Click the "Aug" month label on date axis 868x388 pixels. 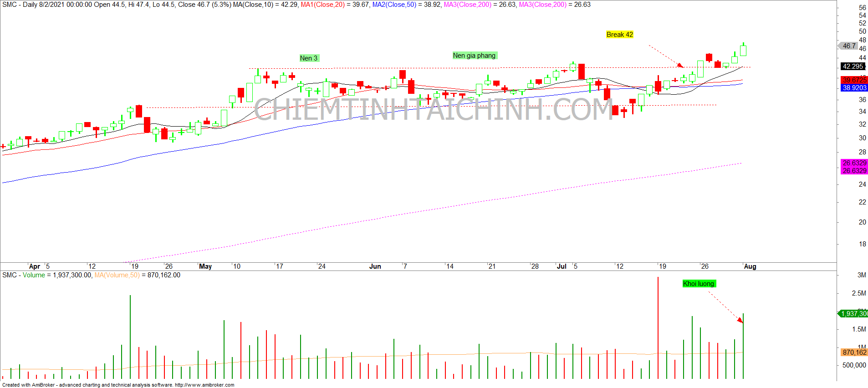pos(750,266)
